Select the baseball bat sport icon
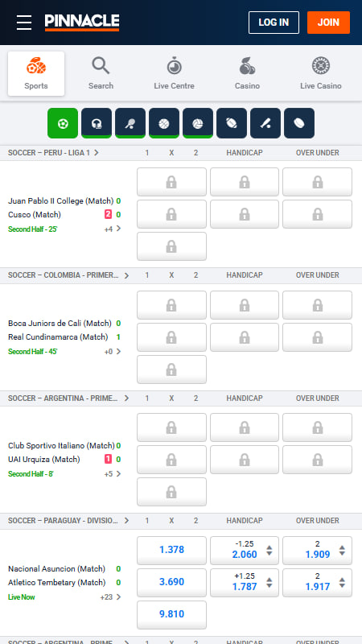Image resolution: width=362 pixels, height=644 pixels. pyautogui.click(x=265, y=123)
